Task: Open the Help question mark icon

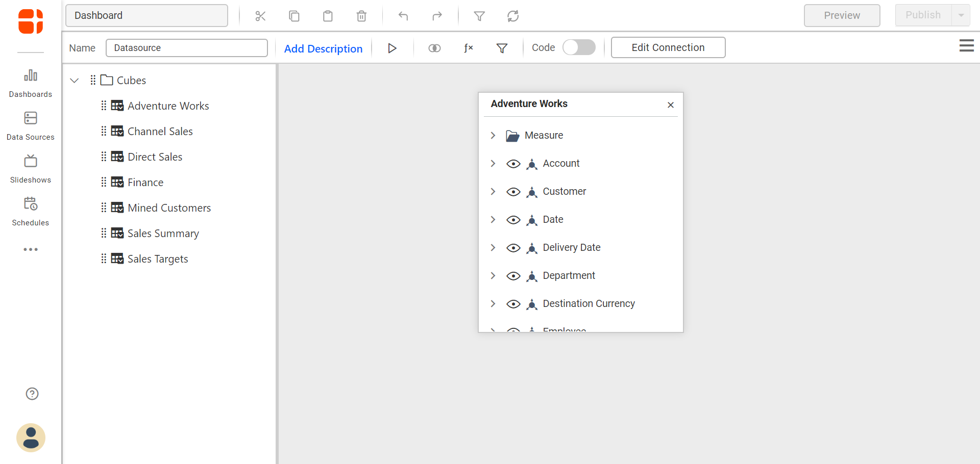Action: (x=32, y=394)
